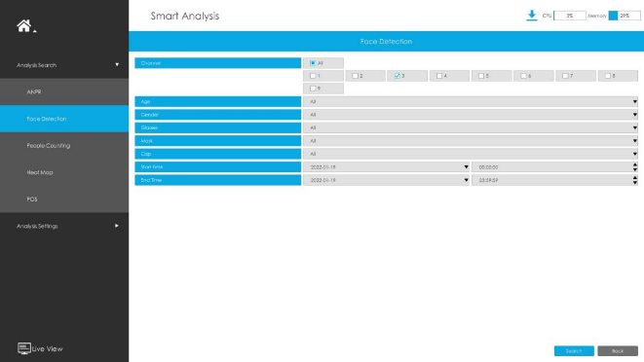Screen dimensions: 644x362
Task: Click the Search button
Action: (574, 351)
